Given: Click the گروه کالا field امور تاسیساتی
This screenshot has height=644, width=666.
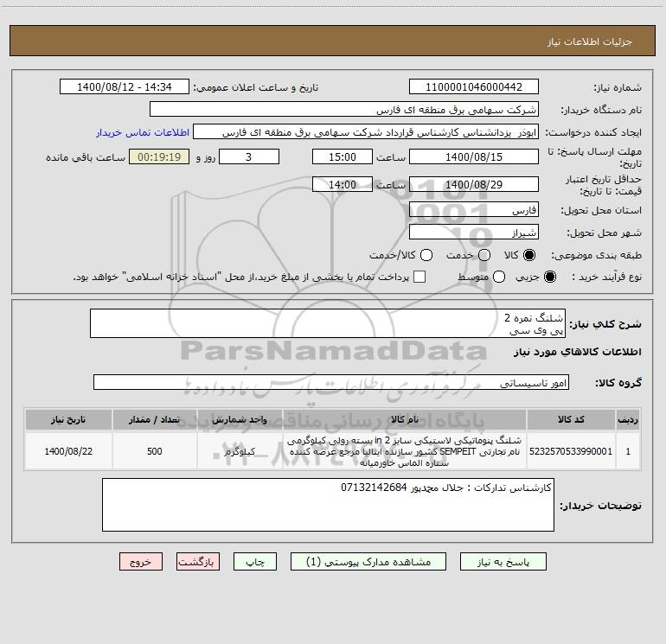Looking at the screenshot, I should click(331, 382).
